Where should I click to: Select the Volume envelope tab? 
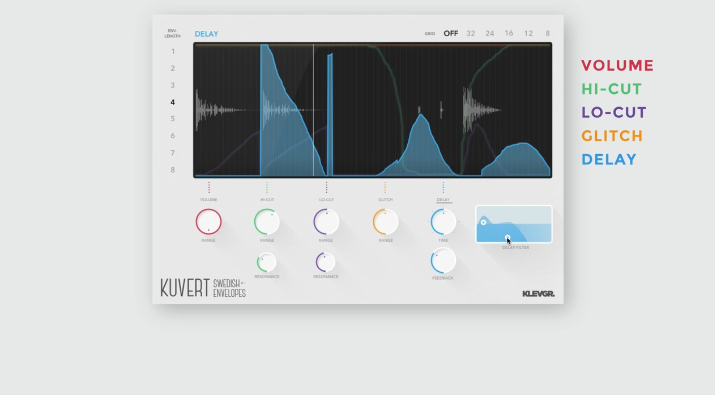click(x=208, y=199)
